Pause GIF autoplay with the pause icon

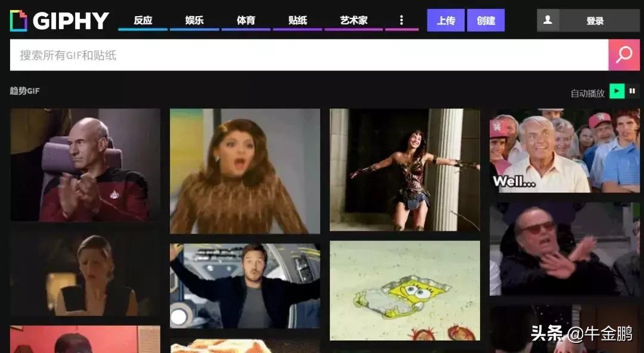tap(633, 91)
